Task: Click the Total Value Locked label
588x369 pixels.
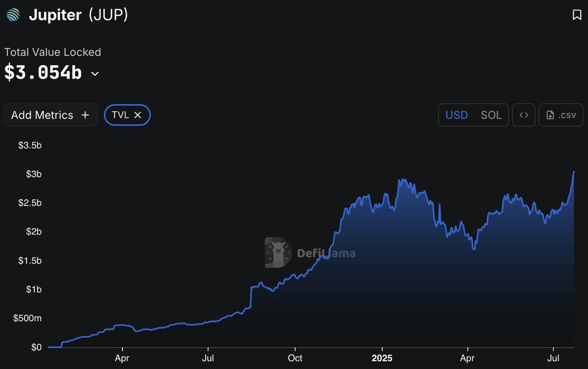Action: (x=52, y=52)
